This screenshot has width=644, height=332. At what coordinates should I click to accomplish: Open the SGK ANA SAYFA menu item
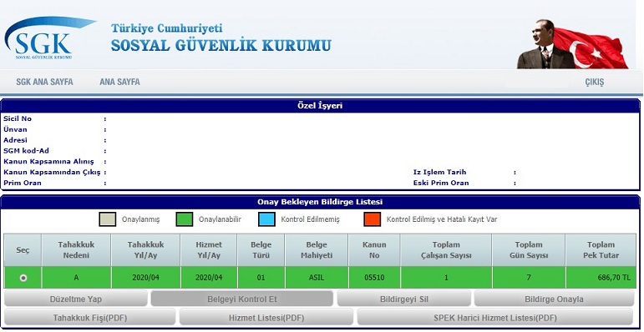click(44, 82)
